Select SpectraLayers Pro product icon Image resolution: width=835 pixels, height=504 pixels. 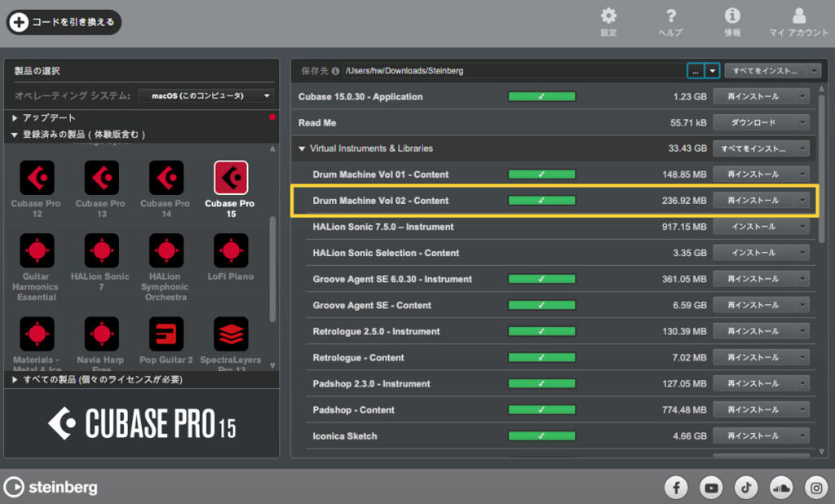[231, 334]
